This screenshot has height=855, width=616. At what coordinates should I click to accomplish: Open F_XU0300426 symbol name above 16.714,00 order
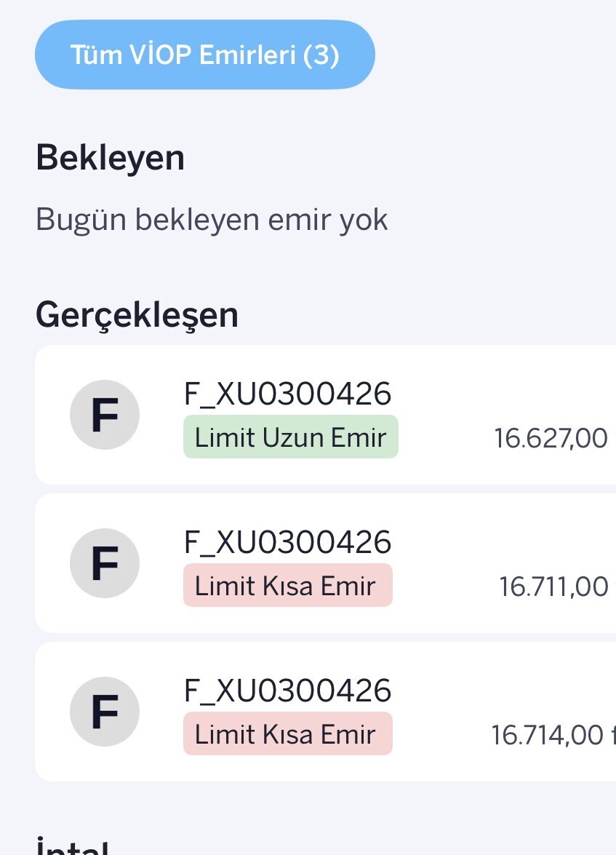[287, 691]
